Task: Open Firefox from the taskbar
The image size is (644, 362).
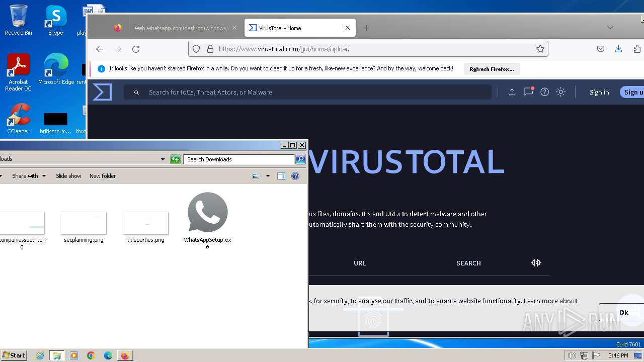Action: [125, 355]
